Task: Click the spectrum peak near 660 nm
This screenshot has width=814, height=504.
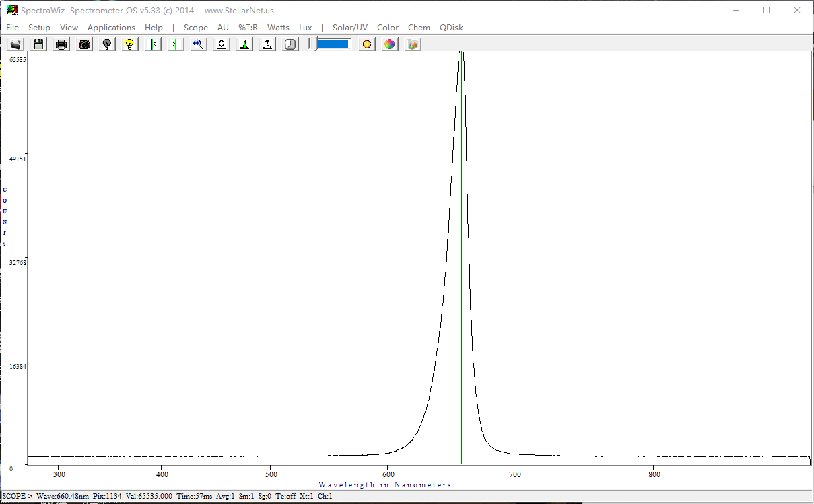Action: (461, 55)
